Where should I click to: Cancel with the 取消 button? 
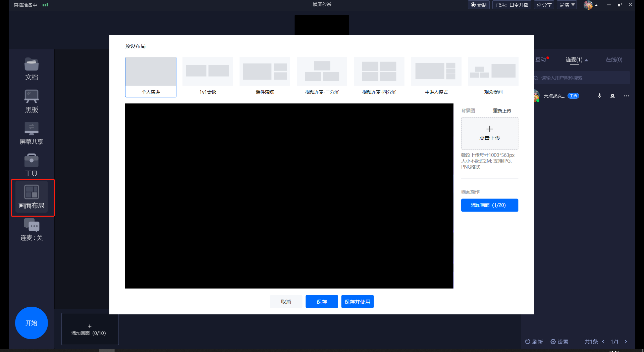[x=286, y=302]
